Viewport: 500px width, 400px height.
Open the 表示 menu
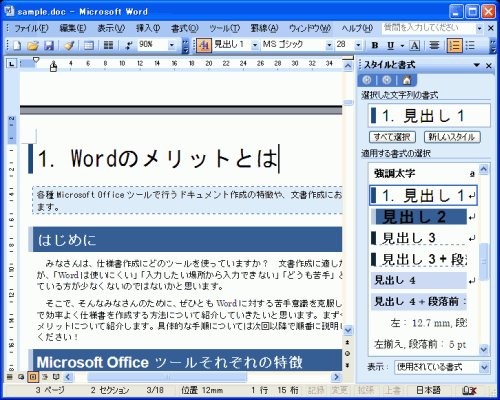pyautogui.click(x=111, y=29)
